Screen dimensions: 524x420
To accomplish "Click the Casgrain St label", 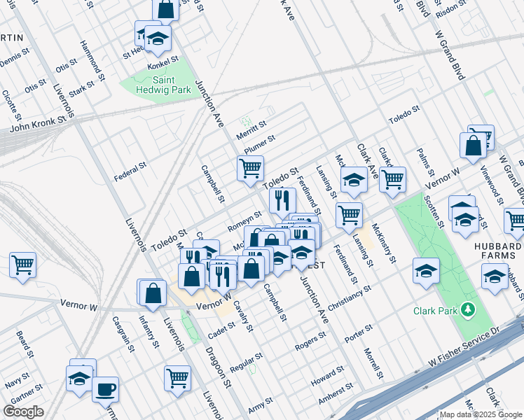I will 123,334.
